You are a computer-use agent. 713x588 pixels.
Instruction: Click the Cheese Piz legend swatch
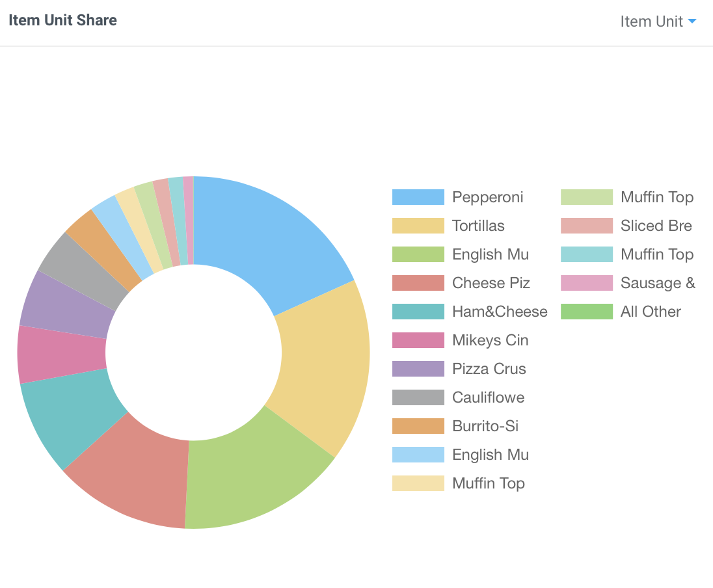pos(418,283)
